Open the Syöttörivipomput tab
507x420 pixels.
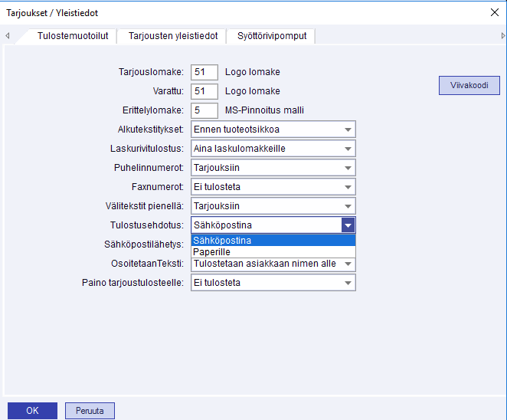click(273, 36)
